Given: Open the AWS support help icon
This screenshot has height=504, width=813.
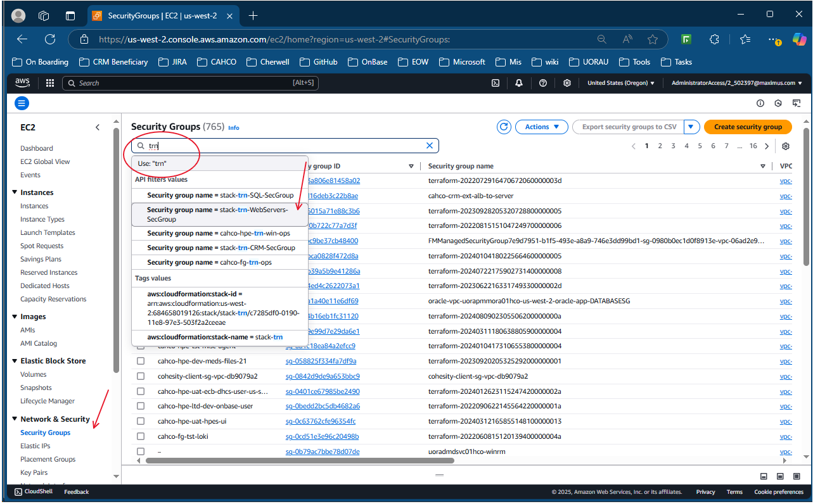Looking at the screenshot, I should click(543, 83).
